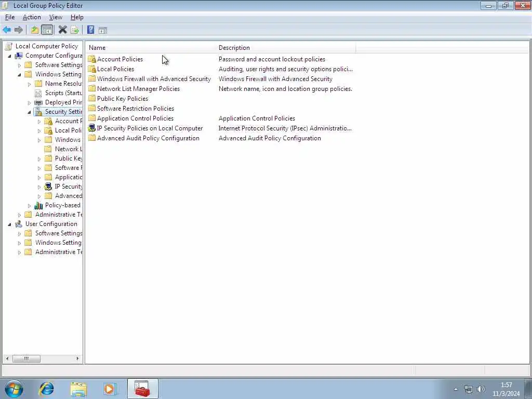Screen dimensions: 532x399
Task: Collapse the Computer Configuration node
Action: [9, 56]
